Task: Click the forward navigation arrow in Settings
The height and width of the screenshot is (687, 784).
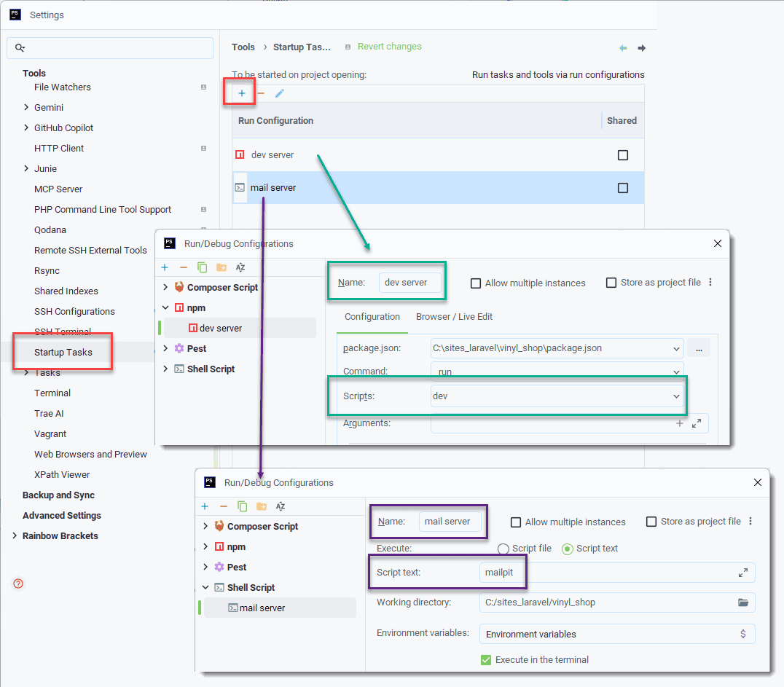Action: (641, 48)
